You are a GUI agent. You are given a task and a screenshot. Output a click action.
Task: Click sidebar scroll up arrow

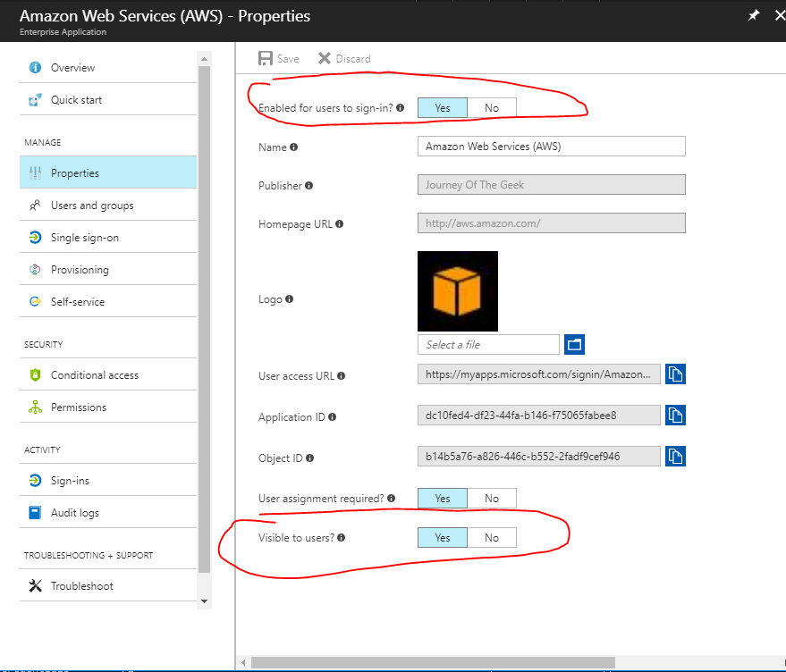pos(204,59)
